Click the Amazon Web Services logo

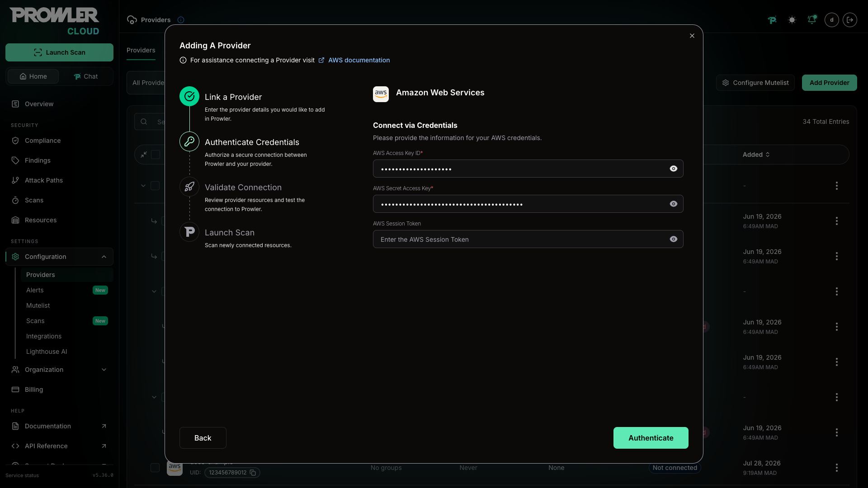381,94
